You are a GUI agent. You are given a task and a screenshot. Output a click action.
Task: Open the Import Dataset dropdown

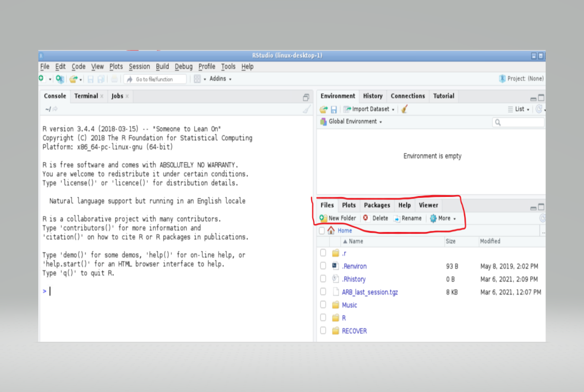(369, 109)
